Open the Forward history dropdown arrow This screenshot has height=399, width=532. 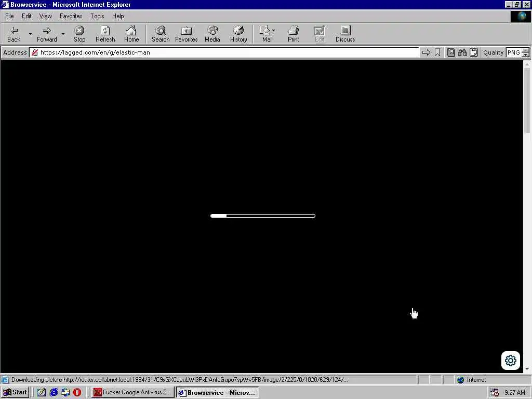click(x=63, y=34)
